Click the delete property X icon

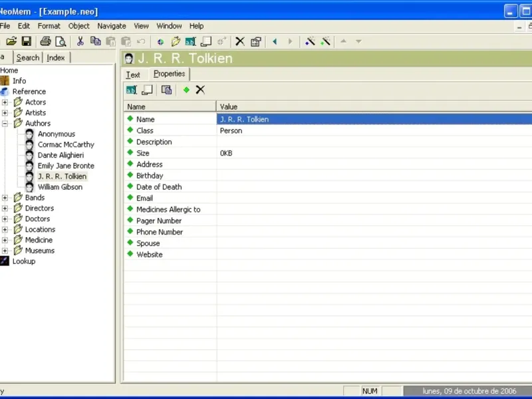click(x=200, y=90)
